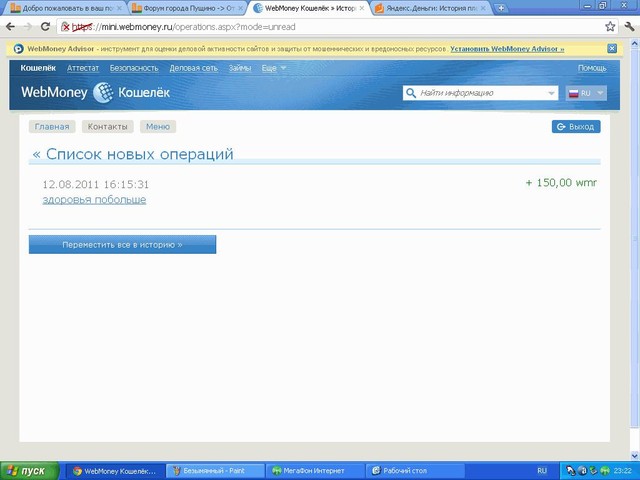Click the Меню button
Viewport: 640px width, 480px height.
[158, 127]
